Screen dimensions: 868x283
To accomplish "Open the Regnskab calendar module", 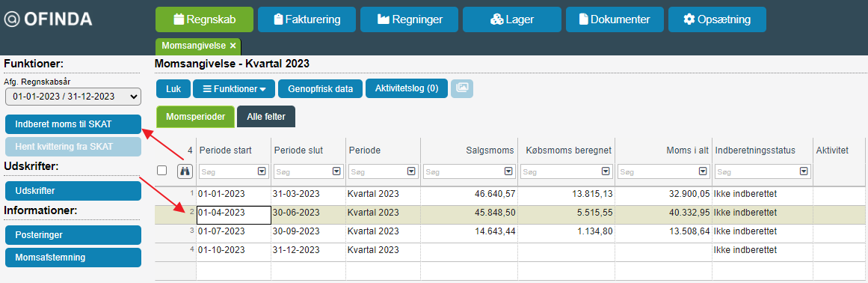I will click(204, 19).
